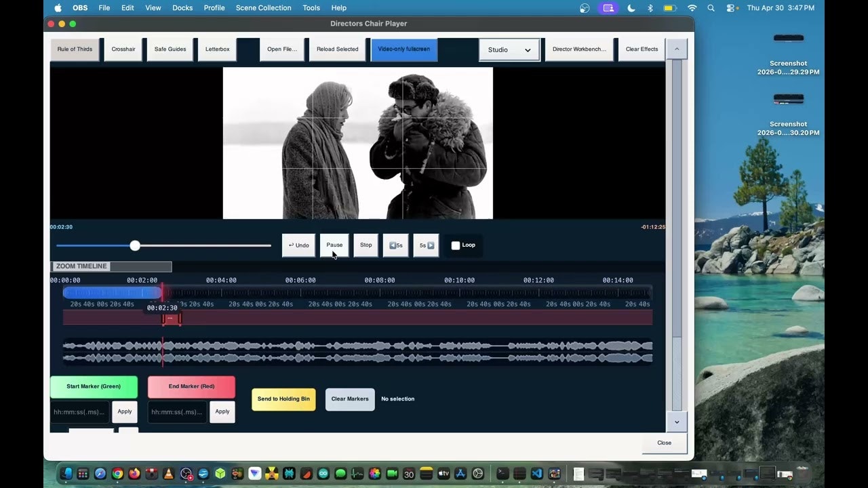
Task: Toggle Video-only fullscreen mode
Action: coord(404,49)
